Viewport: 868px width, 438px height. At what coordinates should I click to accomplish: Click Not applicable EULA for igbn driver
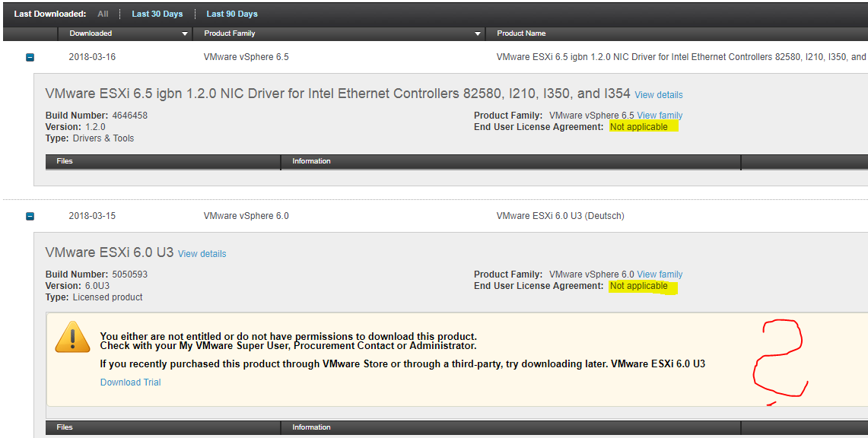[x=639, y=127]
